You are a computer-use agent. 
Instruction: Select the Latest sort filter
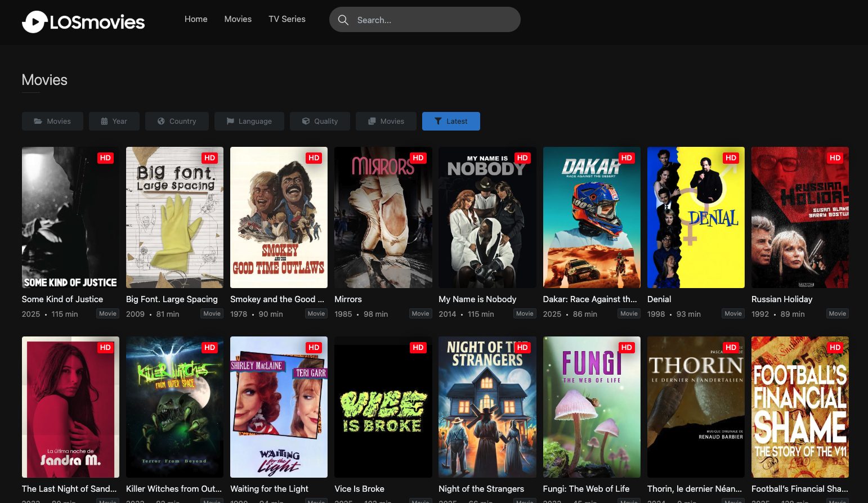click(451, 121)
